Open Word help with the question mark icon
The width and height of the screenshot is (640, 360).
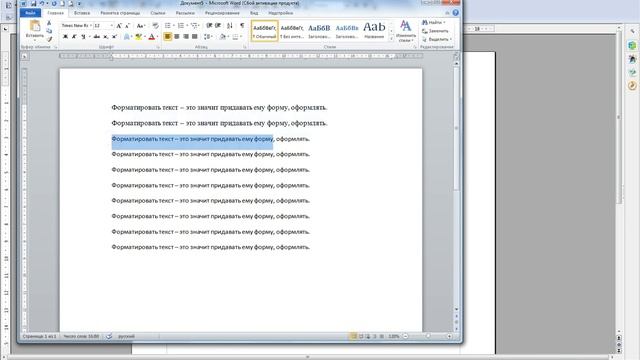456,13
